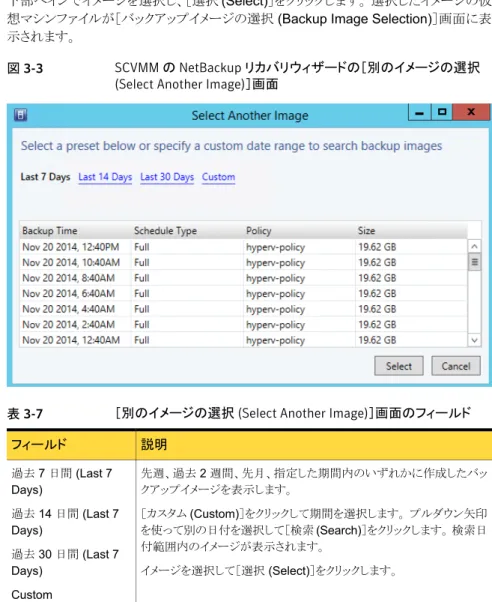Choose the Last 7 Days preset
The image size is (492, 602).
(x=45, y=177)
